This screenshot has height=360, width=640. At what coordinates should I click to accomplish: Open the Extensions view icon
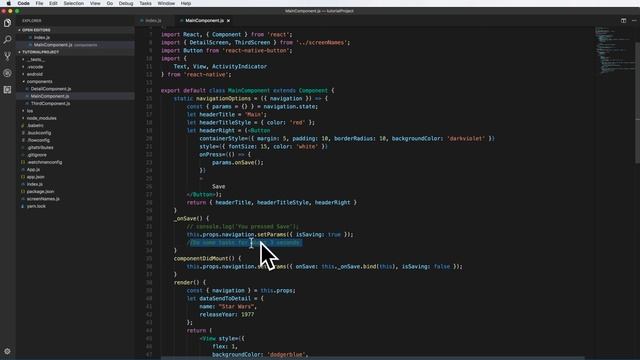click(x=7, y=90)
